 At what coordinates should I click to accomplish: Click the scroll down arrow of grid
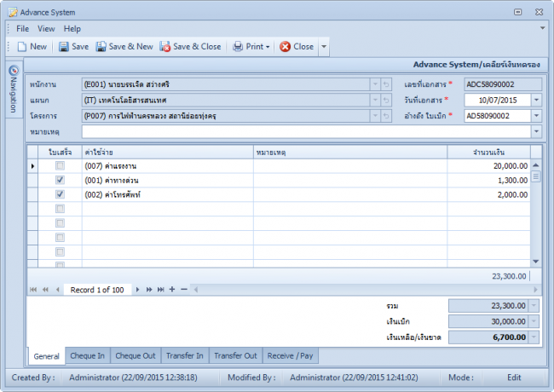click(x=536, y=262)
